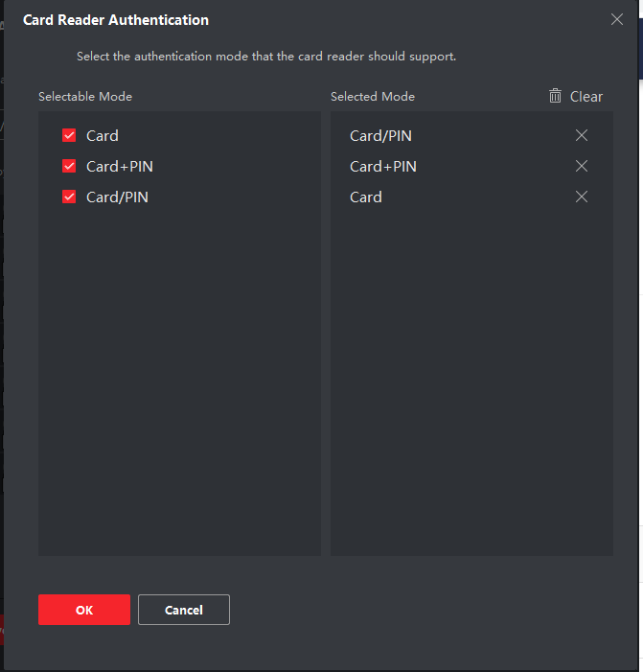Click the Selectable Mode heading
643x672 pixels.
[85, 96]
